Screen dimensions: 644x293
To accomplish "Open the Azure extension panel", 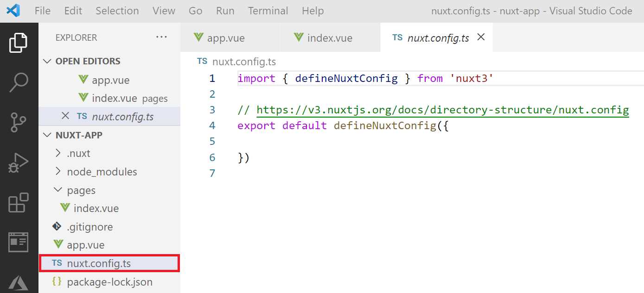I will pos(19,282).
